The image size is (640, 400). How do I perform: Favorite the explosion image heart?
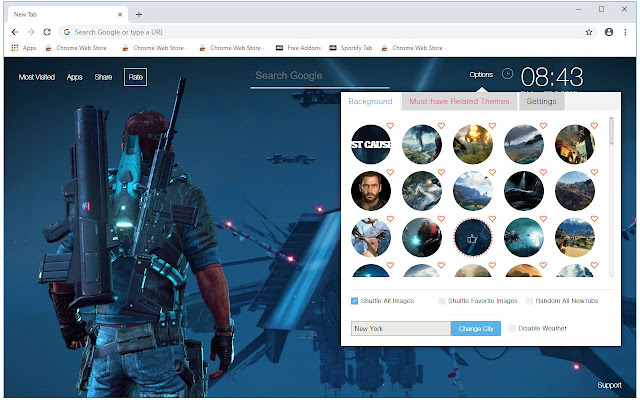click(492, 126)
